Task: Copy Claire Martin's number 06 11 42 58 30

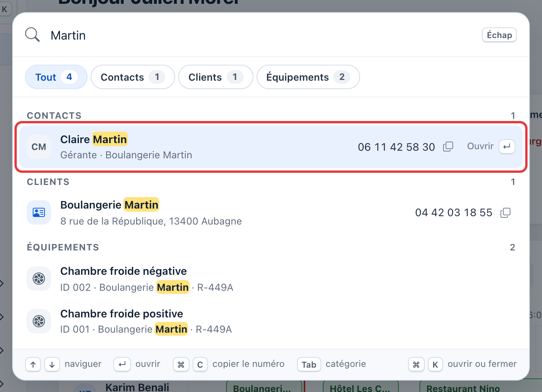Action: (x=448, y=147)
